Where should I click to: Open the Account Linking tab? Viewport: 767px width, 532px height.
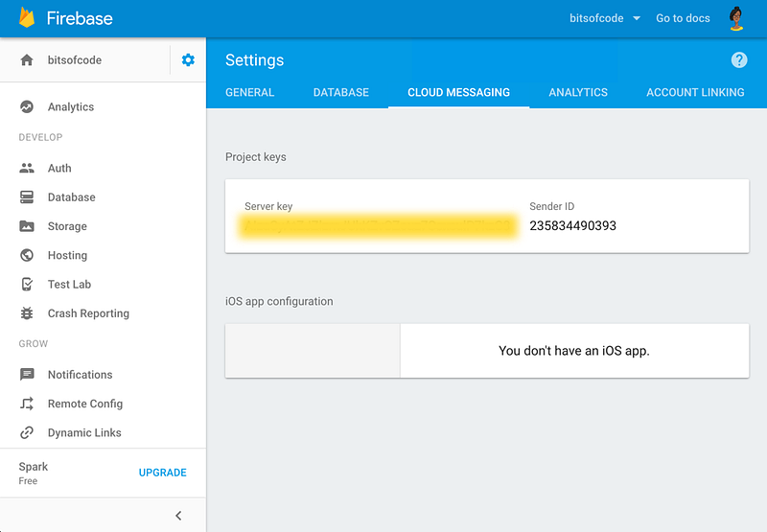click(695, 92)
